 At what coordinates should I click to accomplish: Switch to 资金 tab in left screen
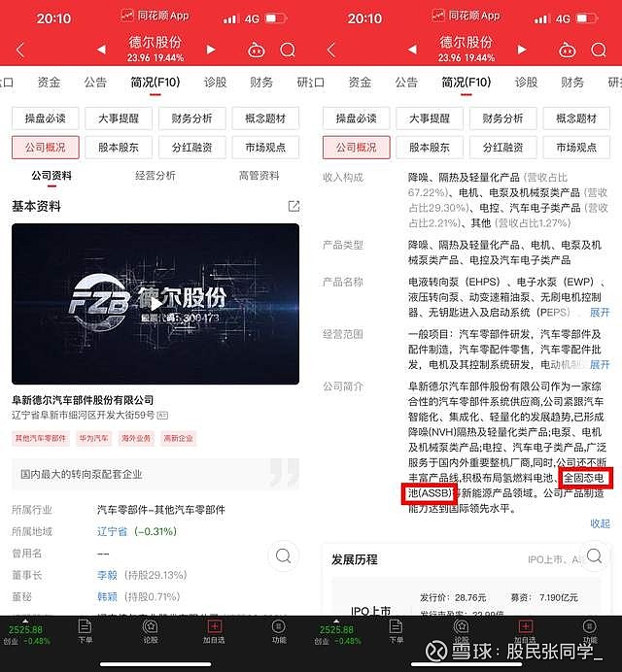click(49, 83)
